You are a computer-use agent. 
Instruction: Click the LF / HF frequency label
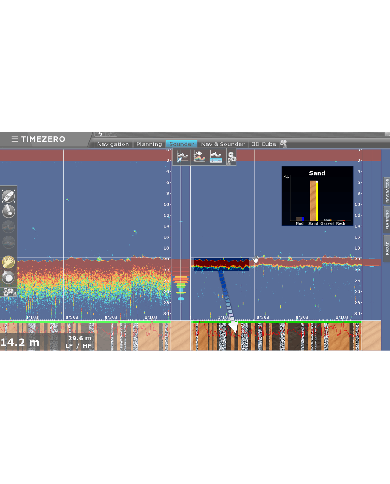coord(78,346)
